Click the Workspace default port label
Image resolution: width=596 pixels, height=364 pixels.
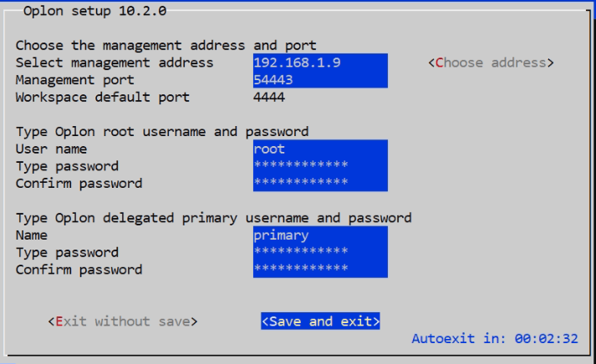point(103,97)
